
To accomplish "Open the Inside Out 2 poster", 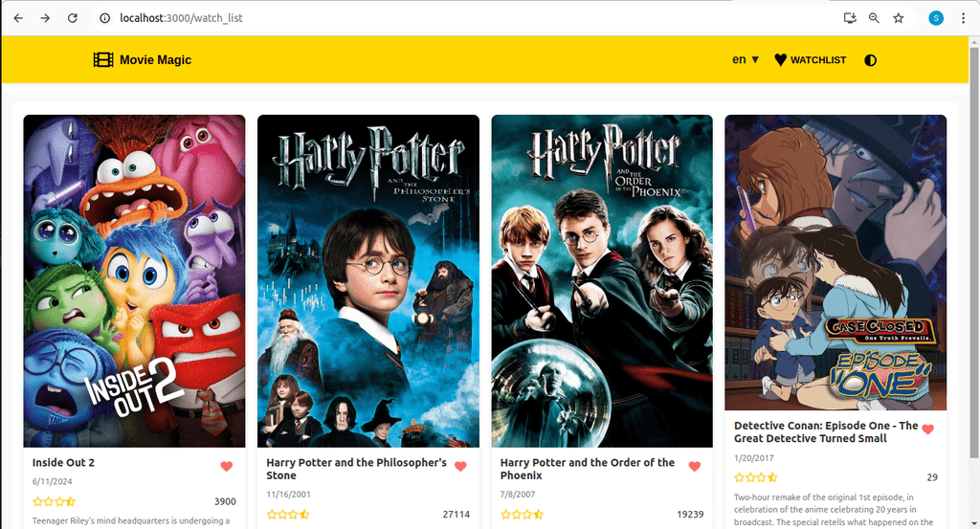I will [x=134, y=281].
